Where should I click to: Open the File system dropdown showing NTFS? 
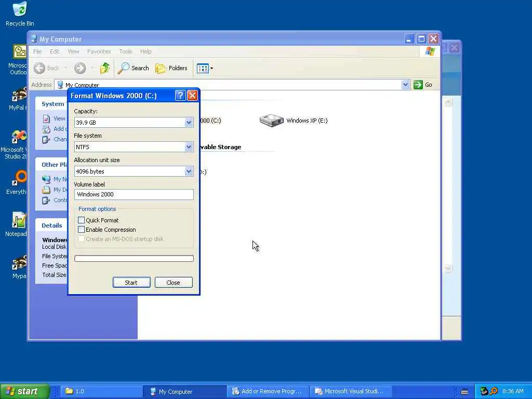pos(189,147)
